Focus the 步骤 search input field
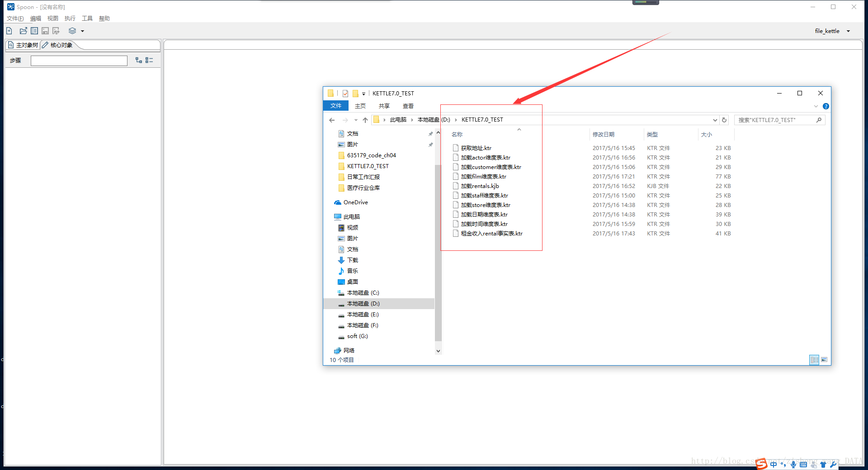This screenshot has height=470, width=868. (x=79, y=61)
